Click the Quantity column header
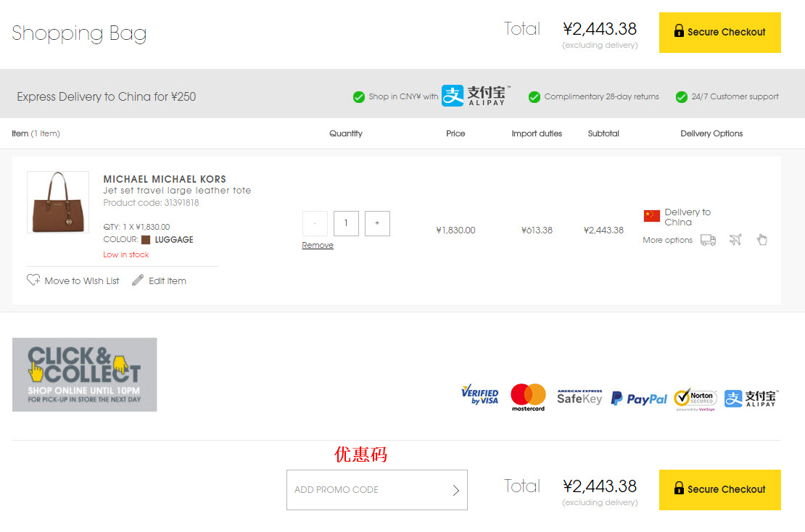The image size is (805, 532). pyautogui.click(x=346, y=133)
